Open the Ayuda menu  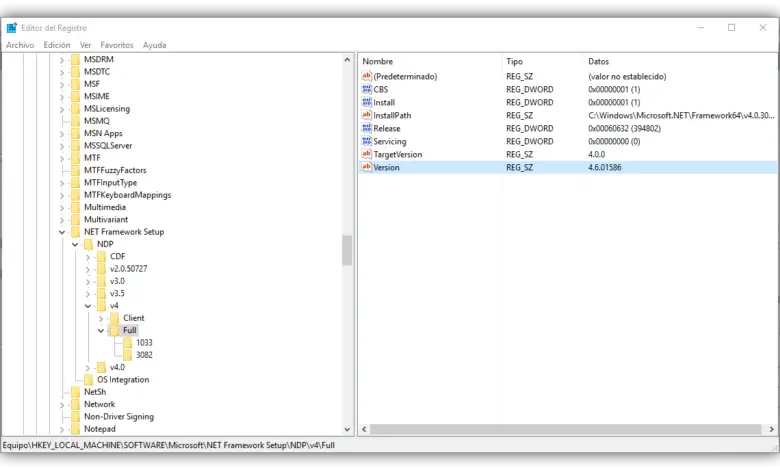click(x=154, y=45)
